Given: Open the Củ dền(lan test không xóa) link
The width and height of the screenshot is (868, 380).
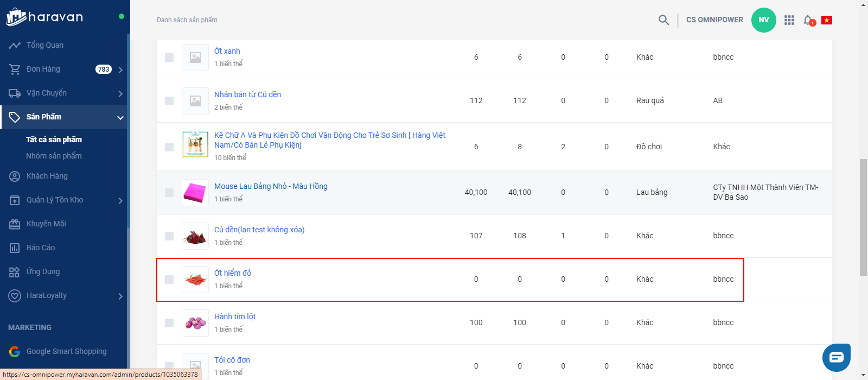Looking at the screenshot, I should point(259,230).
